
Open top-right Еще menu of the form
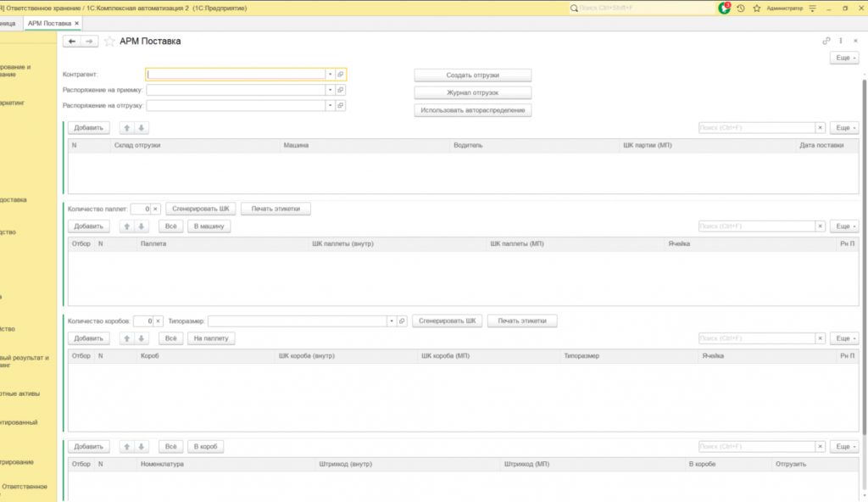pyautogui.click(x=845, y=58)
